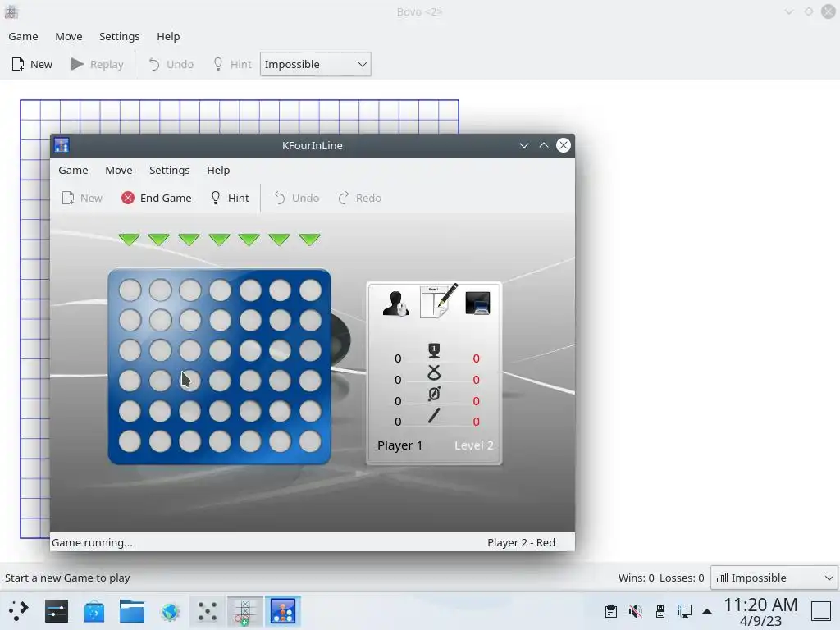Open Settings menu in KFourInLine window
The width and height of the screenshot is (840, 630).
(x=169, y=170)
